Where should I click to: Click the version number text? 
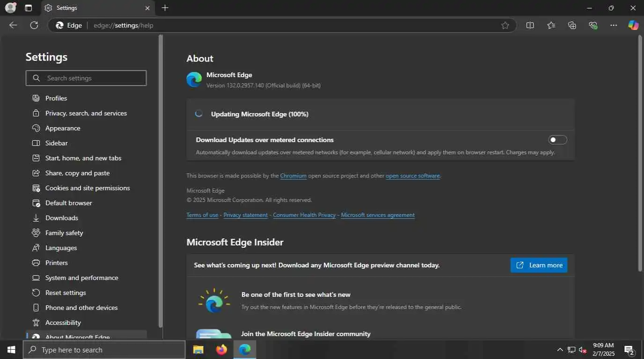click(263, 86)
